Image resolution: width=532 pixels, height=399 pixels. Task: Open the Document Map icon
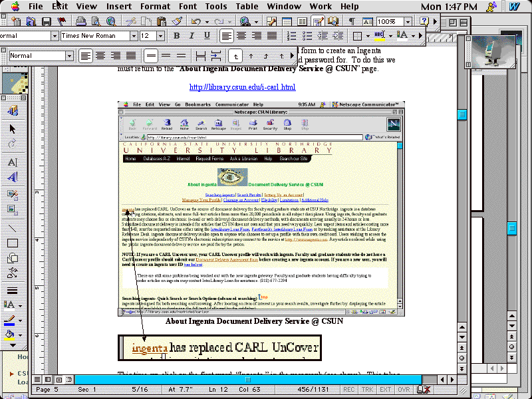(333, 22)
